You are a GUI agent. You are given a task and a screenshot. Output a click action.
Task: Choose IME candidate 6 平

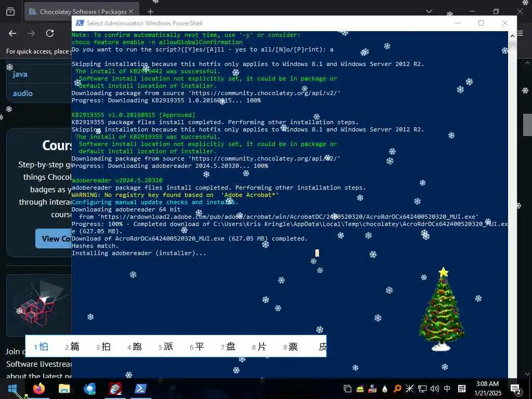197,347
